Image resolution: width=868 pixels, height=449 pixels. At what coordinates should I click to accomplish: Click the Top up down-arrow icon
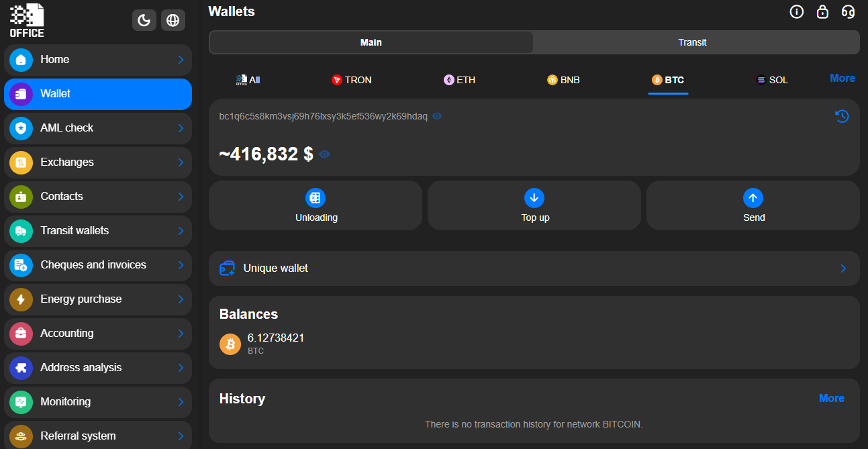[534, 198]
